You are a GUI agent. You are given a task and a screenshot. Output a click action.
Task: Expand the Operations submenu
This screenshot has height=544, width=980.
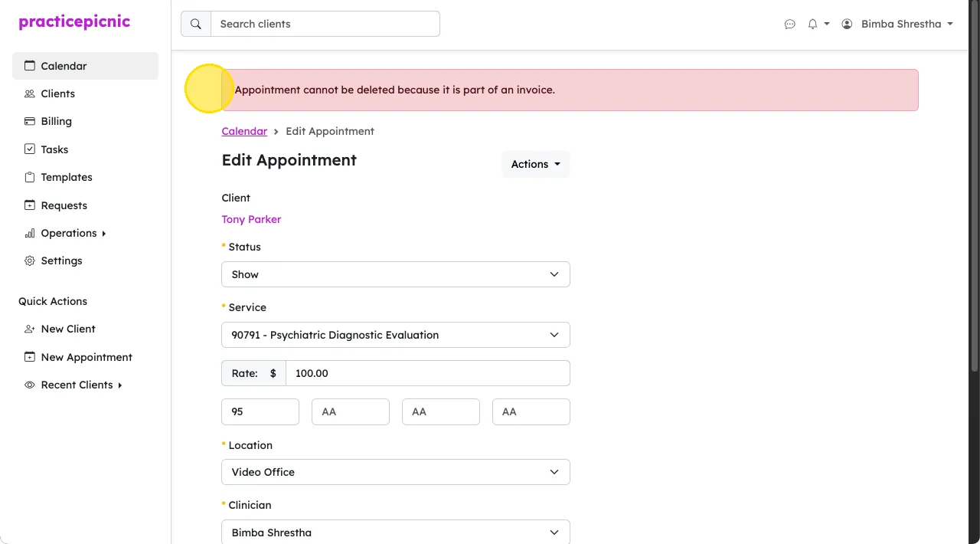point(85,233)
